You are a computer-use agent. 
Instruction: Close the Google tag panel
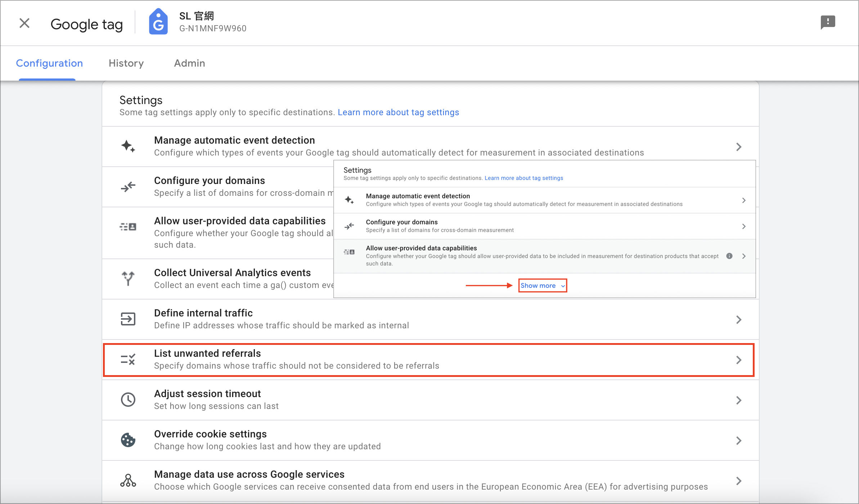pos(24,23)
